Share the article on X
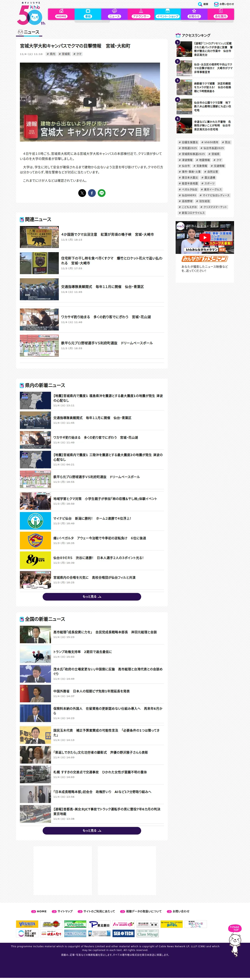250x980 pixels. point(82,193)
